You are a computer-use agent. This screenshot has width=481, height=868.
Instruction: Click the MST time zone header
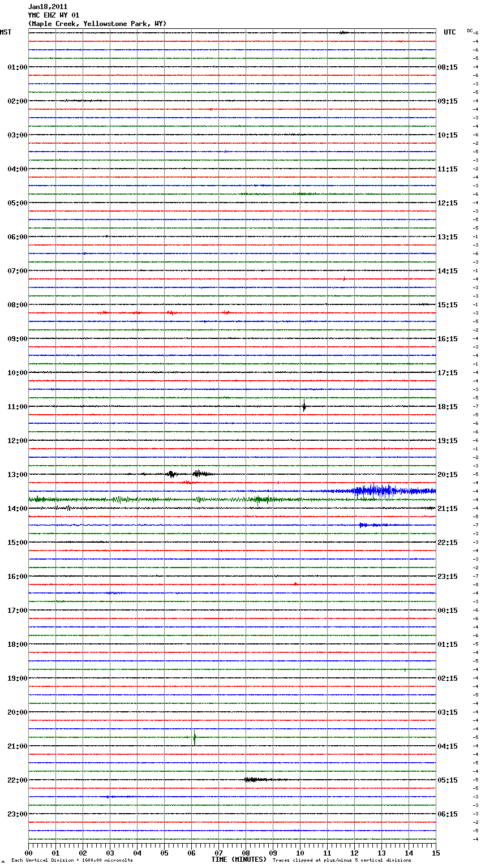(6, 32)
